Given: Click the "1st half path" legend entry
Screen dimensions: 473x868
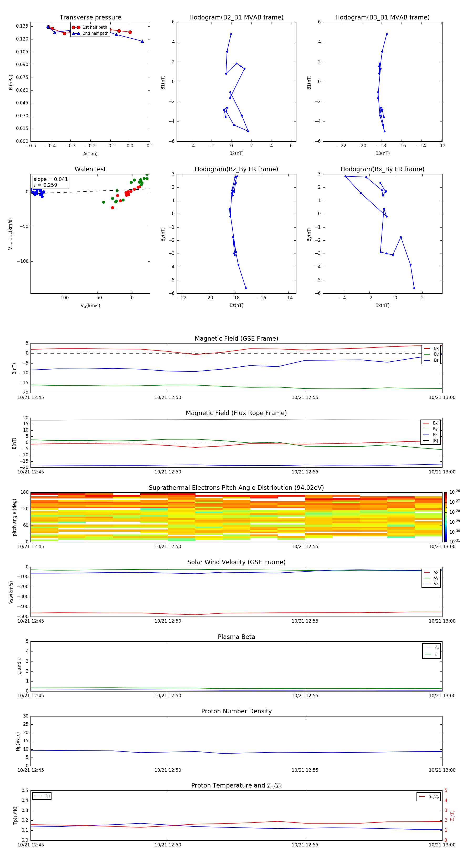Looking at the screenshot, I should [90, 27].
